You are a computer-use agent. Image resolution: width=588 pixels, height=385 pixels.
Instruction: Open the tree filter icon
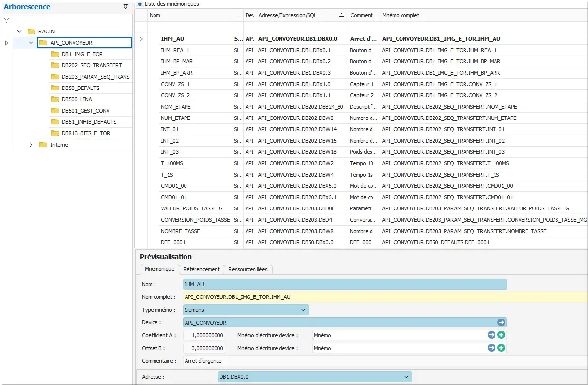click(x=7, y=20)
